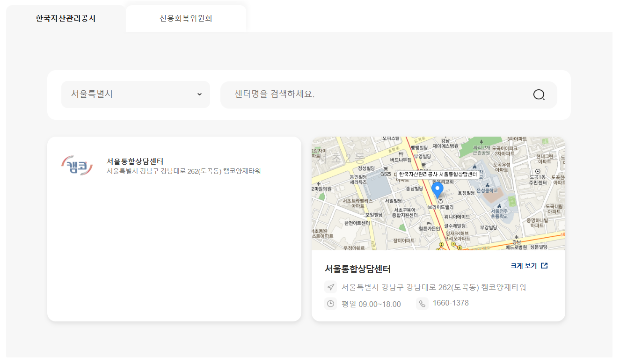Click the map label 한국자산관리공사 서울통합상담센터
620x364 pixels.
(x=438, y=175)
